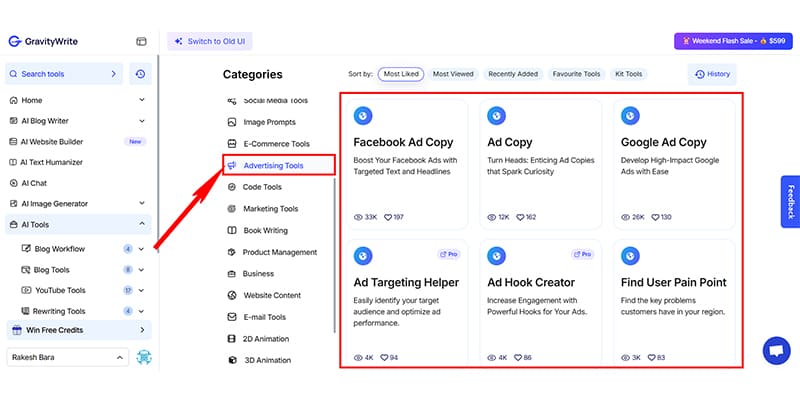800x400 pixels.
Task: Sort tools by Recently Added
Action: point(513,74)
